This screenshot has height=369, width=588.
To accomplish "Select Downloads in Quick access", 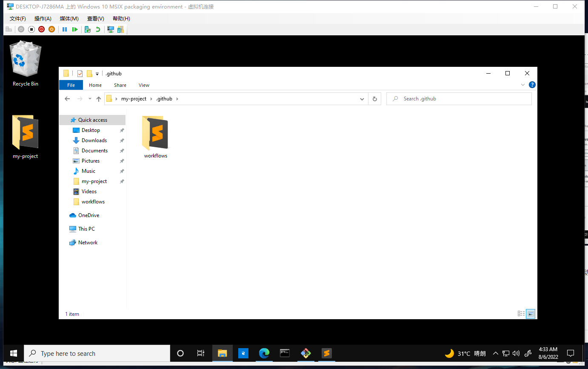I will click(x=94, y=140).
